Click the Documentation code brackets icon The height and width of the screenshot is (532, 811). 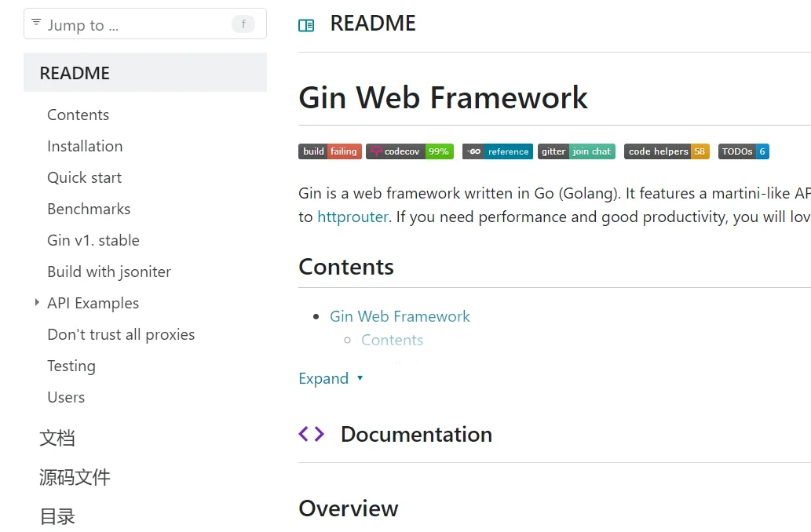click(312, 434)
